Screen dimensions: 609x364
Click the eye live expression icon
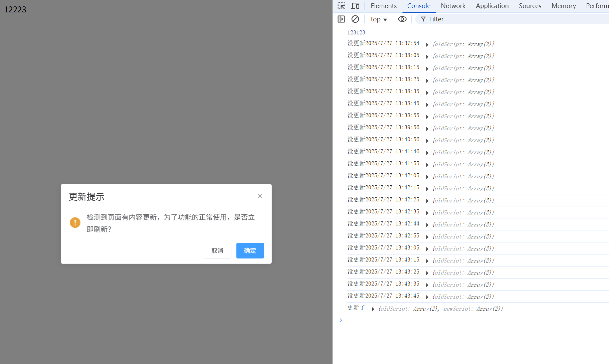click(x=402, y=19)
